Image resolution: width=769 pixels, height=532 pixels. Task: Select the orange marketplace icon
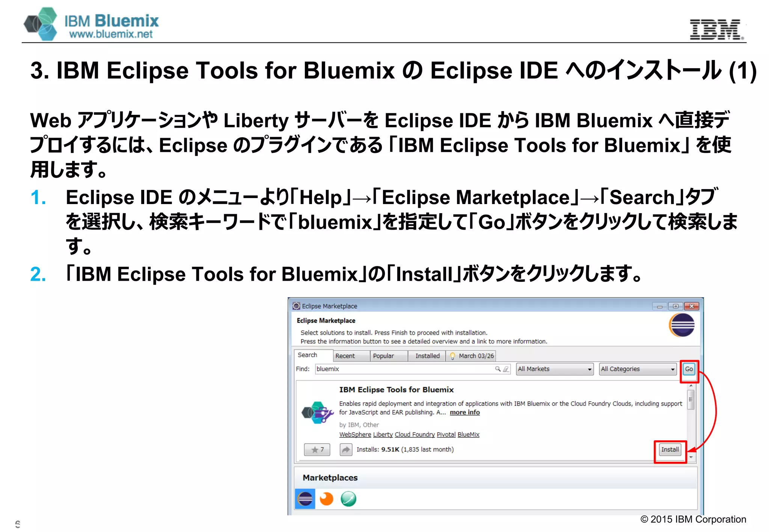pos(326,499)
